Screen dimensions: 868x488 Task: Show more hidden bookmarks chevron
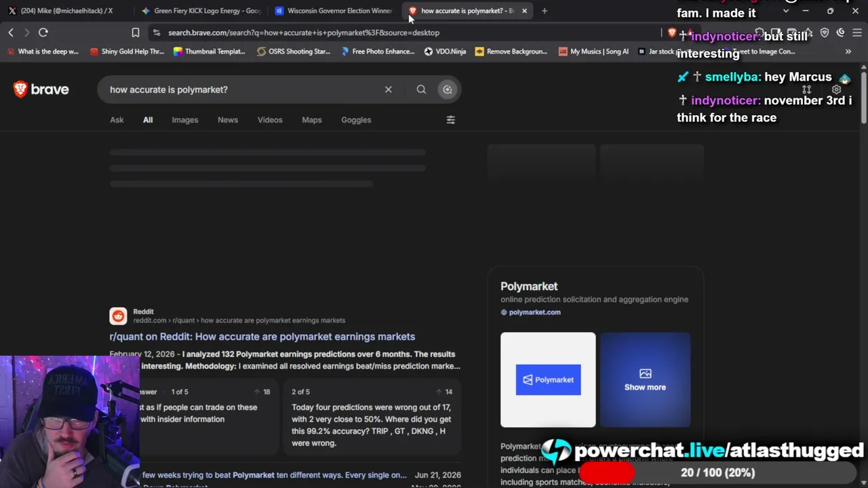[848, 52]
